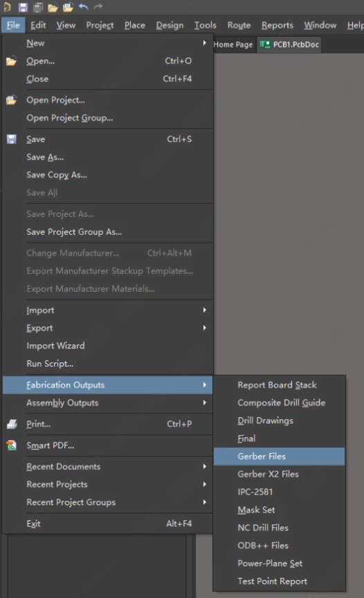The image size is (364, 598).
Task: Choose Open Project Group...
Action: [x=107, y=118]
